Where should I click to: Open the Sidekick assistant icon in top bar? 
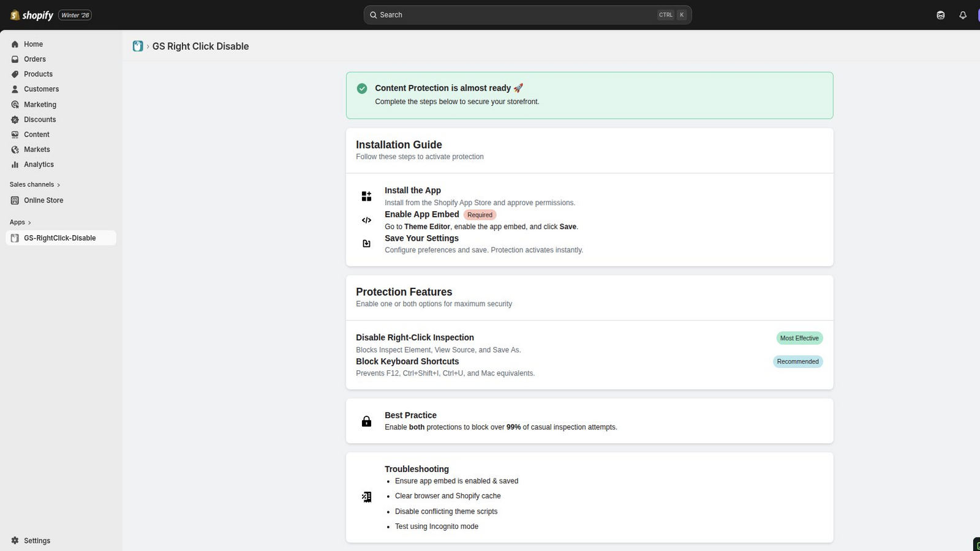941,15
